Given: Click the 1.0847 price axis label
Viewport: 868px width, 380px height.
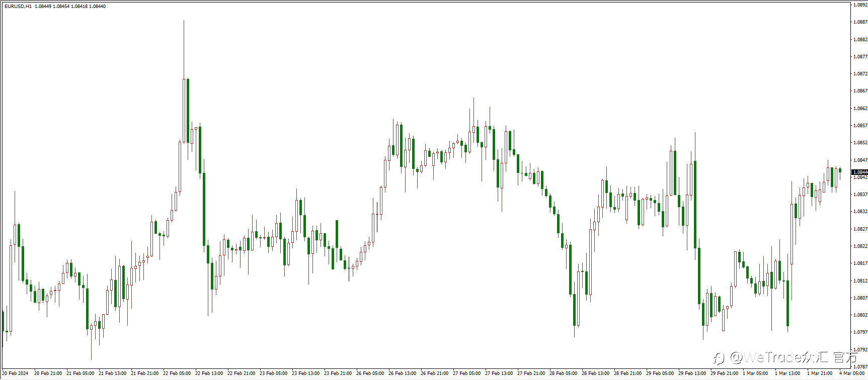Looking at the screenshot, I should 860,160.
